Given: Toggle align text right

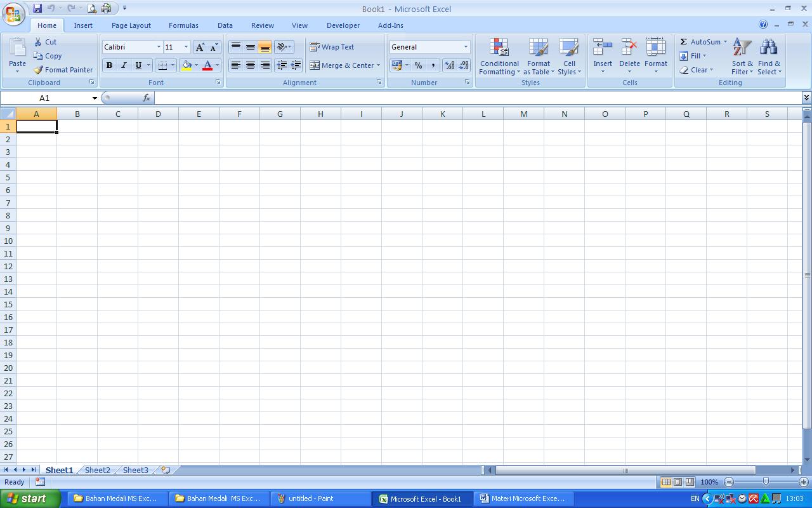Looking at the screenshot, I should pyautogui.click(x=265, y=65).
